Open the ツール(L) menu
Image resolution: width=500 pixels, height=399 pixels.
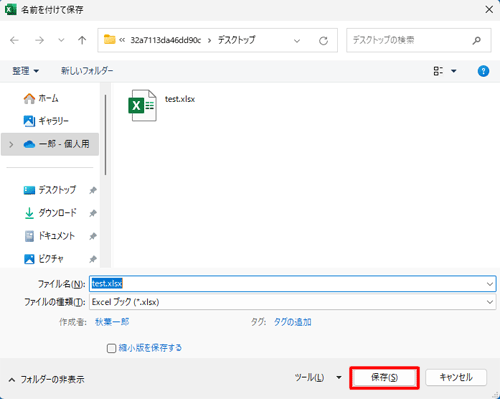[309, 378]
